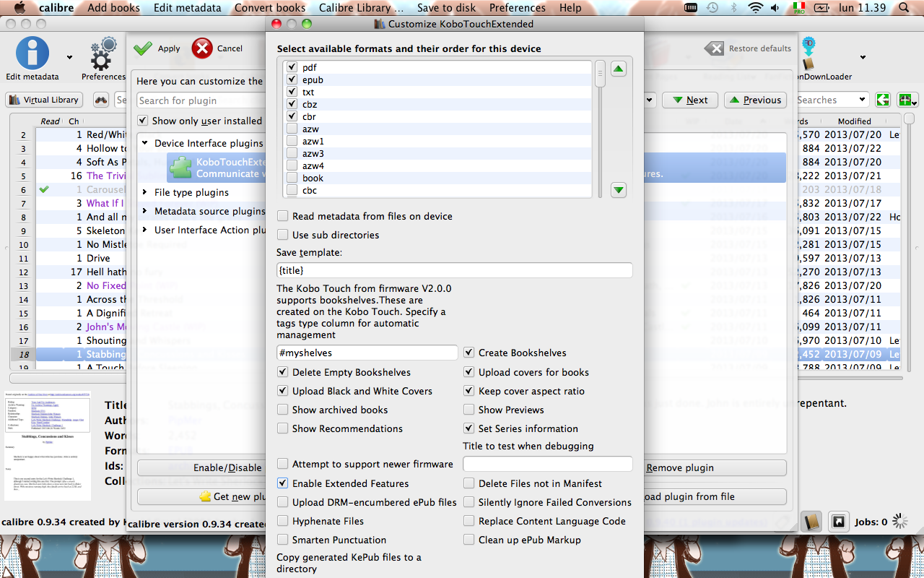Open the Edit metadata menu bar item

tap(187, 8)
